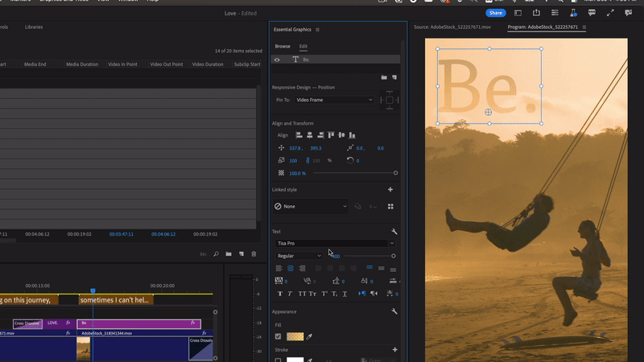Click the position X value 337.8
644x362 pixels.
295,148
